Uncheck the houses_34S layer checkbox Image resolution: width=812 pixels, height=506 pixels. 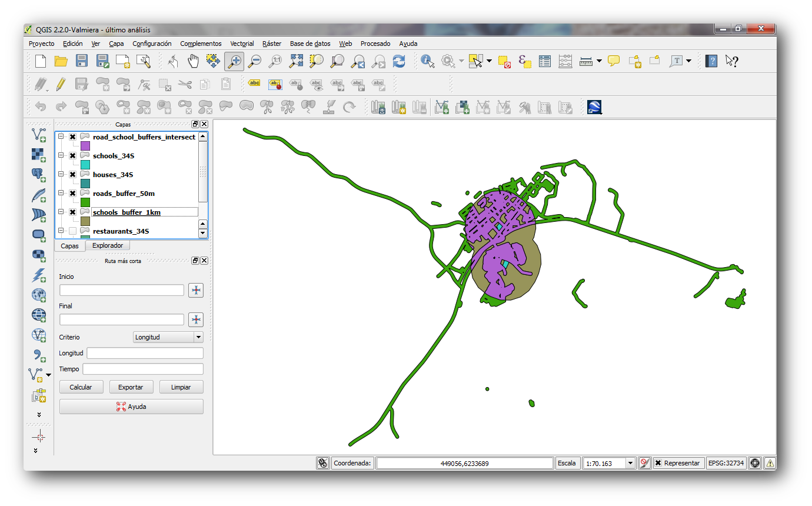72,175
